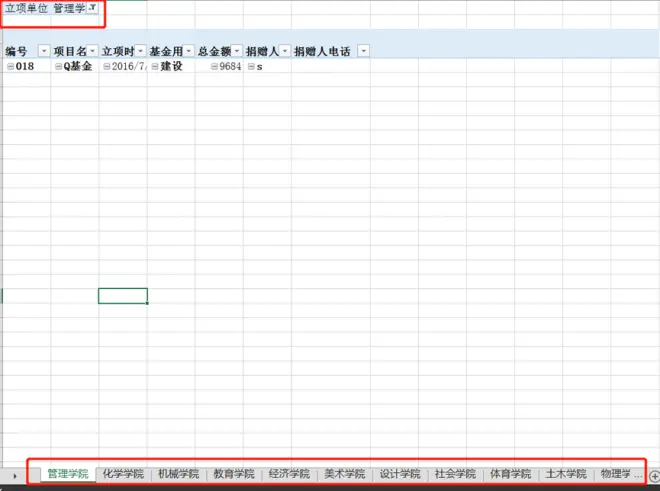
Task: Switch to the 经济学院 sheet tab
Action: [x=289, y=474]
